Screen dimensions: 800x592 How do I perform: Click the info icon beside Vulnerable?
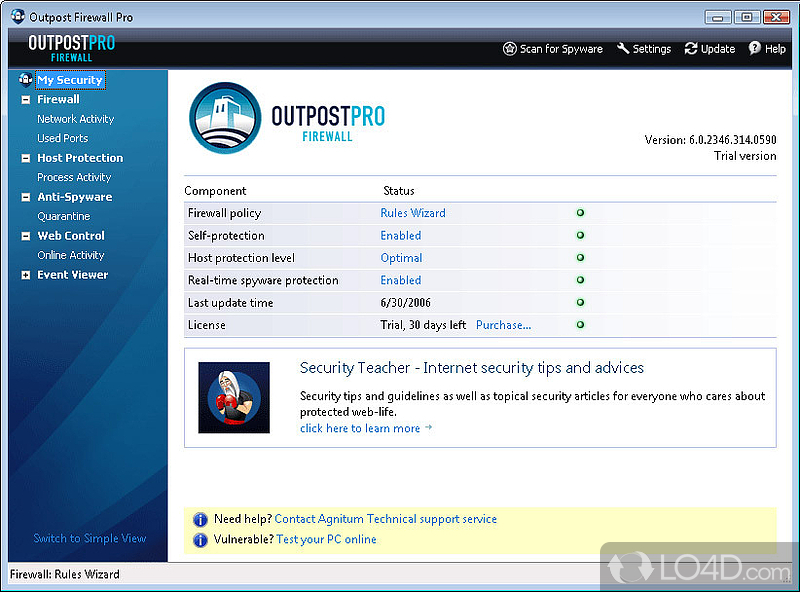pyautogui.click(x=201, y=540)
